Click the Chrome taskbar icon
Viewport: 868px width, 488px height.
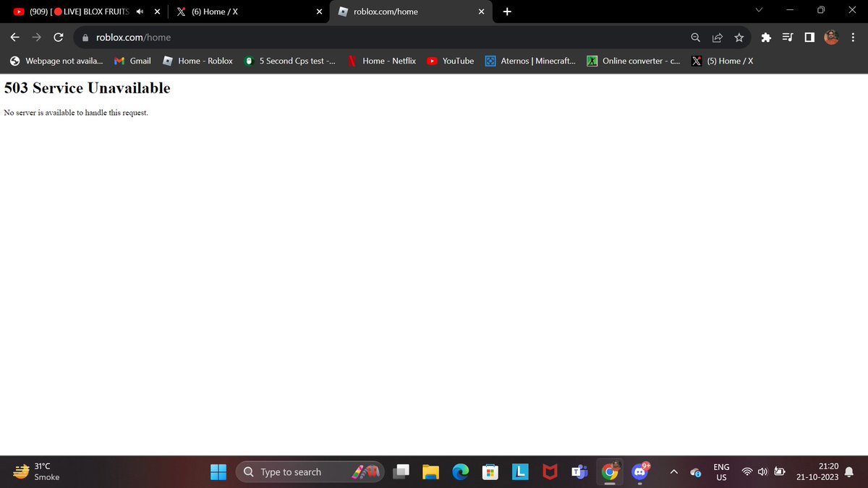pyautogui.click(x=610, y=472)
